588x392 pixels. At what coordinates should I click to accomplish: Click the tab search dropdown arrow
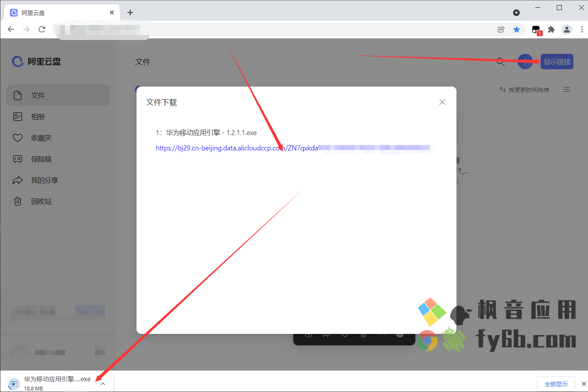click(x=516, y=13)
